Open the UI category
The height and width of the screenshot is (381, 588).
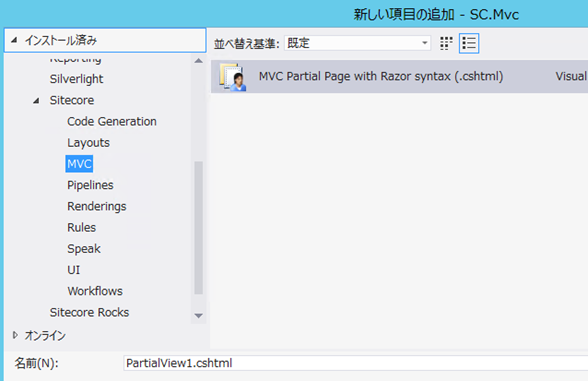point(74,270)
